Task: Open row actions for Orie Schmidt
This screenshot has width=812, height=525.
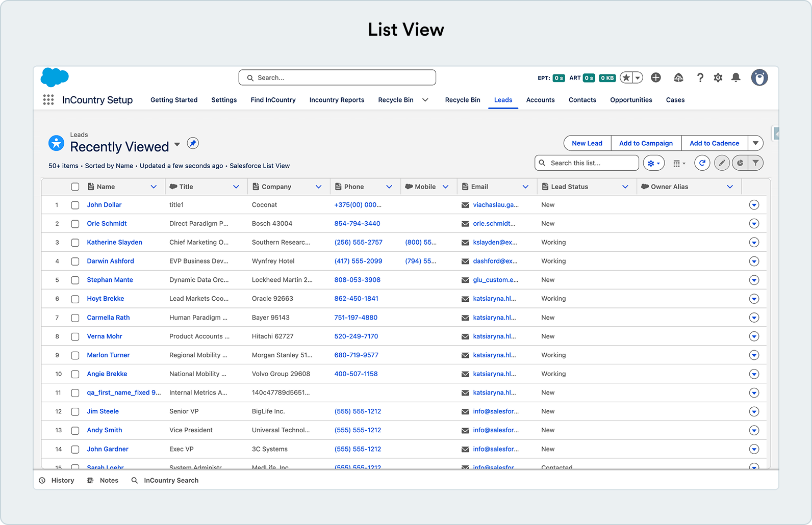Action: 754,224
